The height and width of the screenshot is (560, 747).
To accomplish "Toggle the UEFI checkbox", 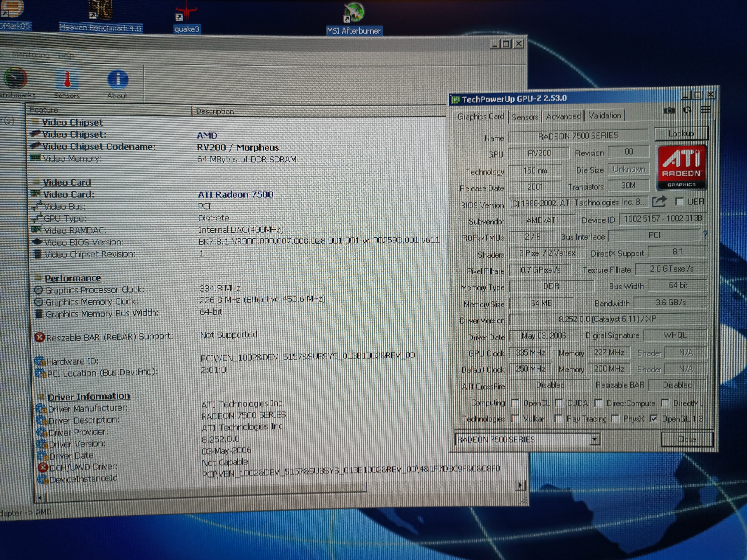I will click(x=679, y=202).
